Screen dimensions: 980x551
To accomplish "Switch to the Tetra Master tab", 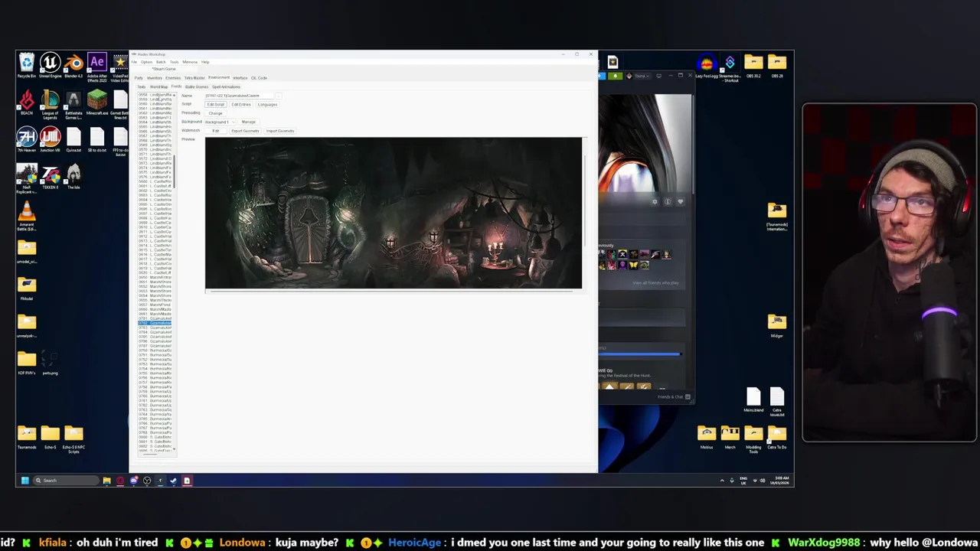I will click(x=194, y=78).
